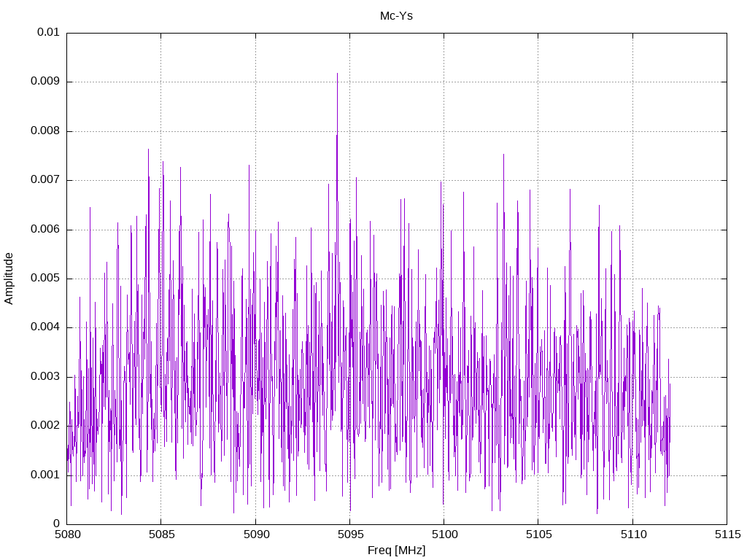The width and height of the screenshot is (747, 560).
Task: Click the x-axis tick label 5080
Action: coord(68,534)
